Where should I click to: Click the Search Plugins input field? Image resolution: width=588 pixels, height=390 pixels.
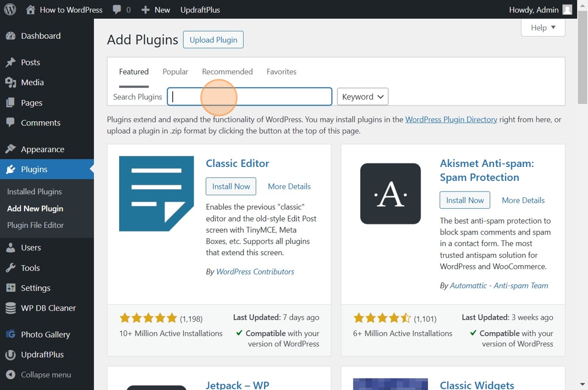click(x=249, y=97)
